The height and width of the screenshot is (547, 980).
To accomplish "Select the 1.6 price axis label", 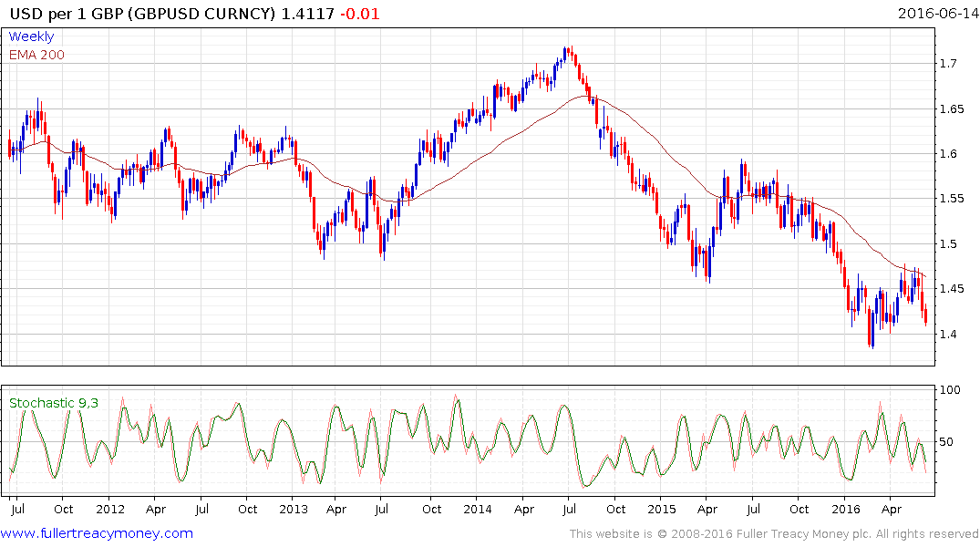I will point(948,154).
